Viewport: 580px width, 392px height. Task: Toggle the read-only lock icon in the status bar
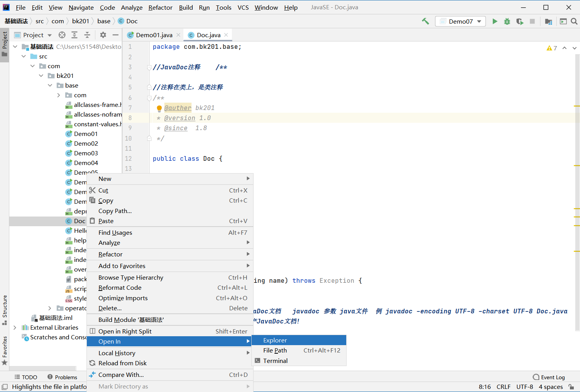click(x=571, y=387)
